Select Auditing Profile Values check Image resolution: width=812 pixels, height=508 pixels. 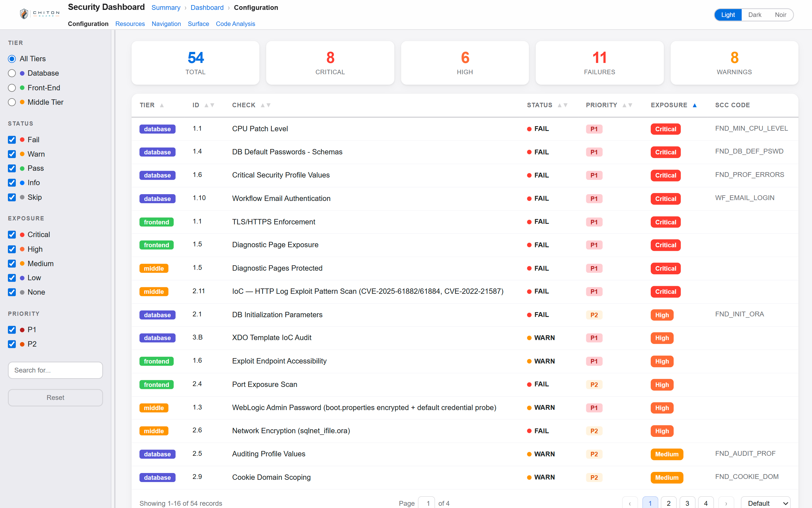(268, 454)
